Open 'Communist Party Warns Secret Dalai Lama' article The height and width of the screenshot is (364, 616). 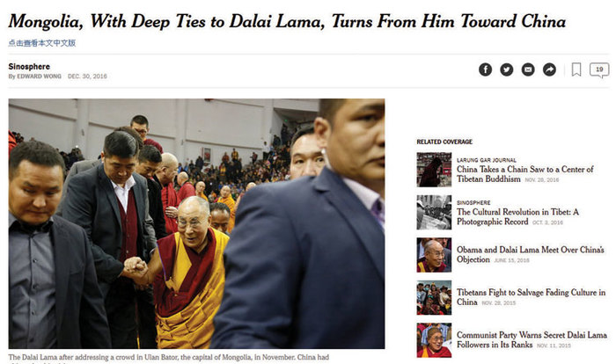click(532, 339)
